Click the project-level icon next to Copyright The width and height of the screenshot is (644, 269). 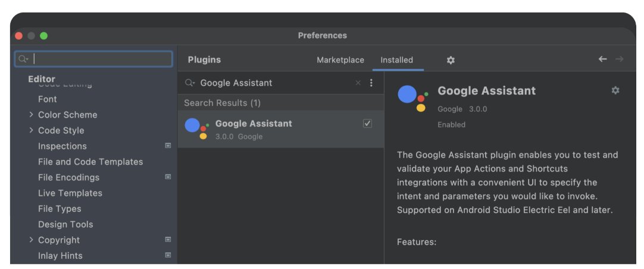(x=168, y=239)
